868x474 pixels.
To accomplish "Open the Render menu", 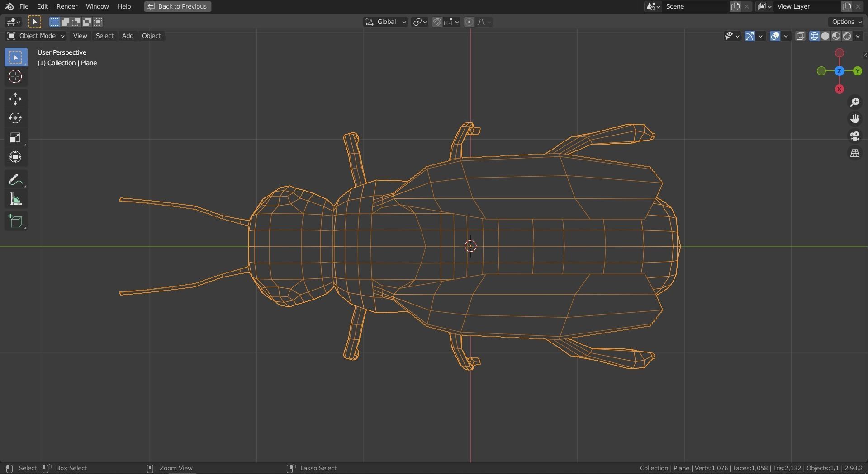I will (67, 6).
